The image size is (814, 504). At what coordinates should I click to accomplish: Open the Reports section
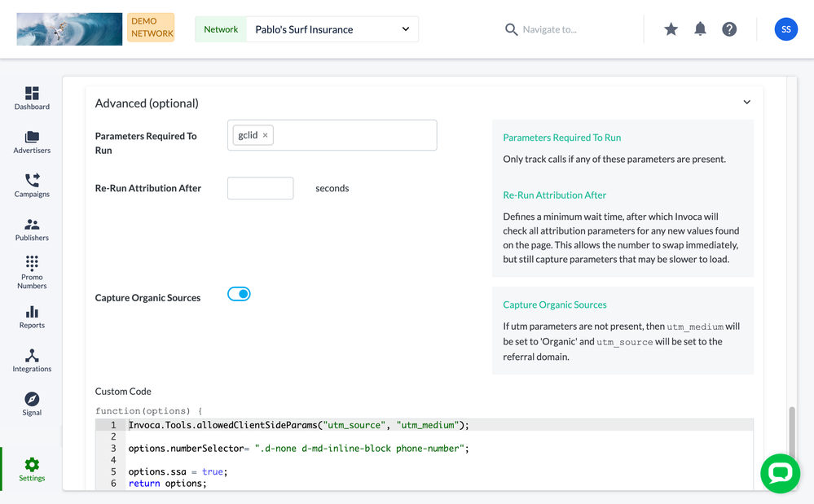tap(32, 317)
